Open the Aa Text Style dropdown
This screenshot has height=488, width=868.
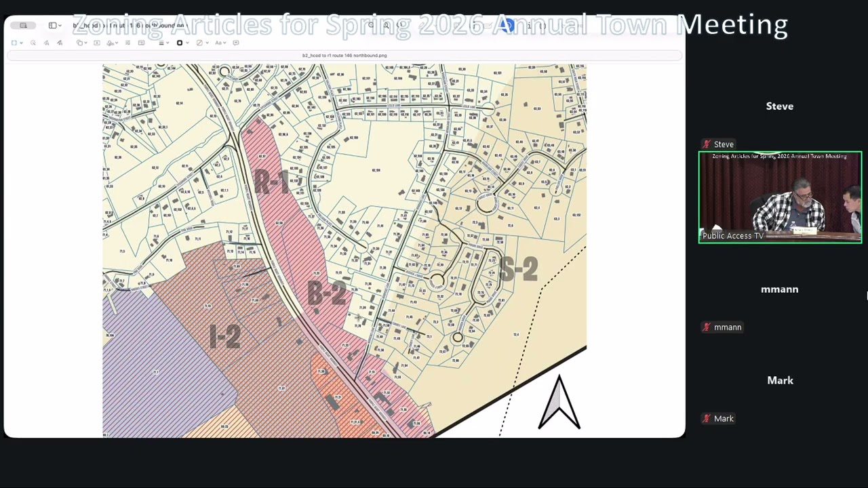click(x=220, y=43)
